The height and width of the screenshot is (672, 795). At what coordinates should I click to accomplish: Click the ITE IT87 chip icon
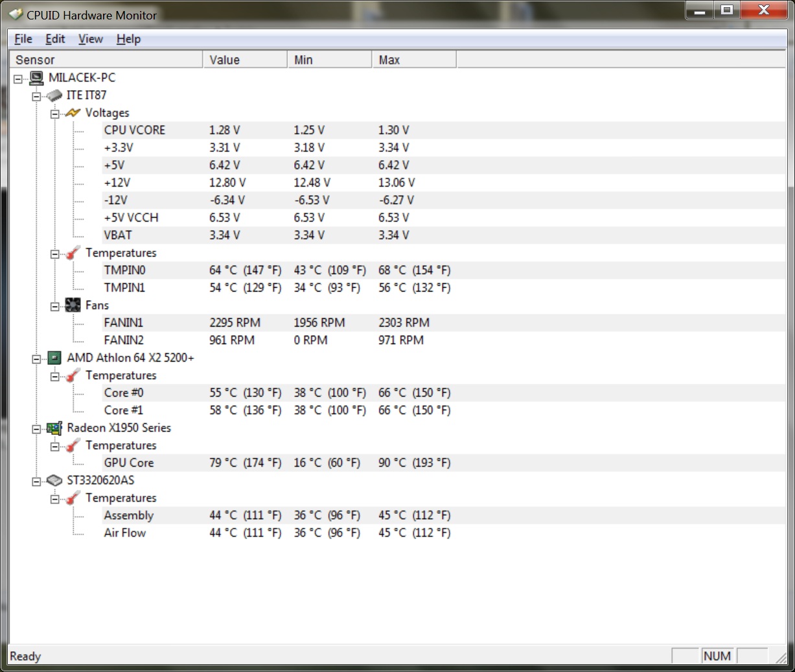tap(54, 96)
